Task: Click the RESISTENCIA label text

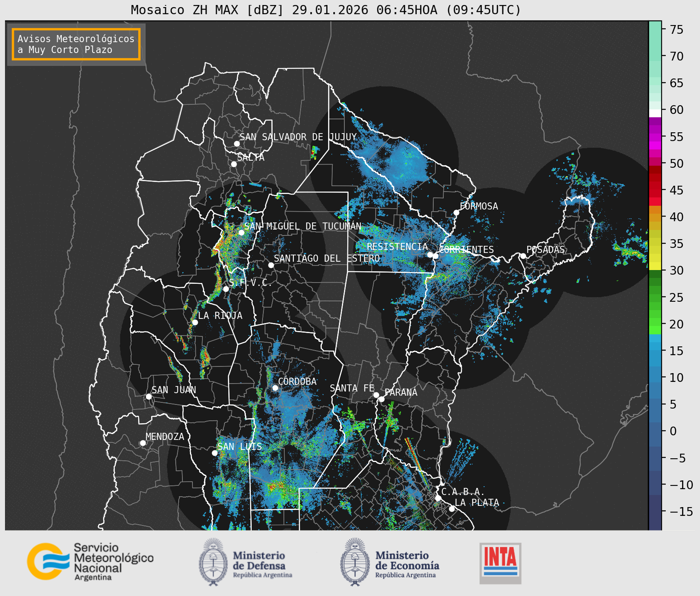Action: [397, 247]
